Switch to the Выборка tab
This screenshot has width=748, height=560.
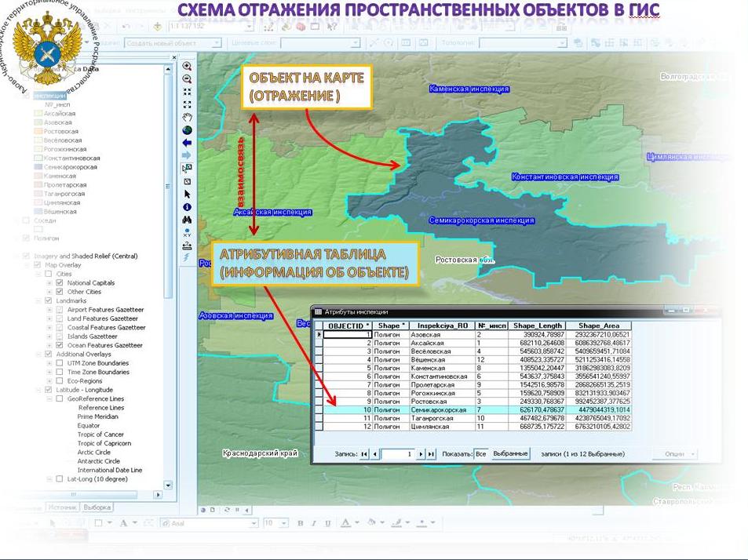(97, 507)
